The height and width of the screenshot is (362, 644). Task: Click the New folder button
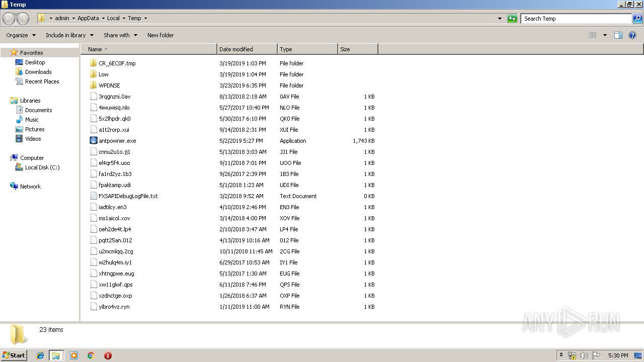(x=160, y=35)
